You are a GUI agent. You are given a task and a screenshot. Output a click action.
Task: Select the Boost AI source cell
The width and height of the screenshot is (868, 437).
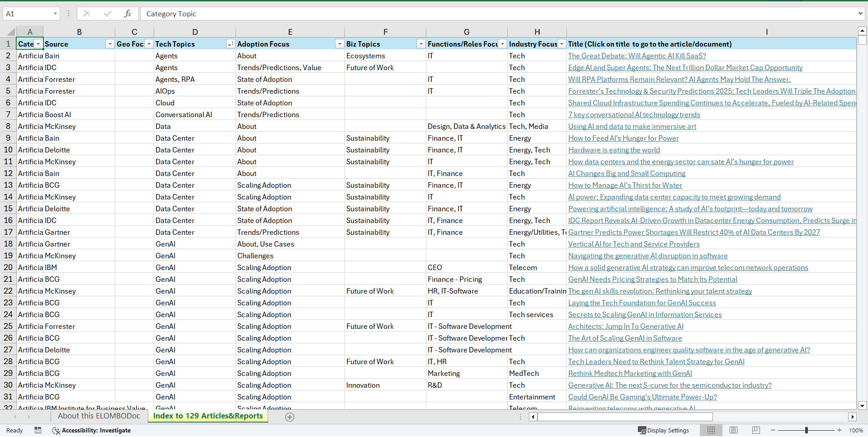79,114
